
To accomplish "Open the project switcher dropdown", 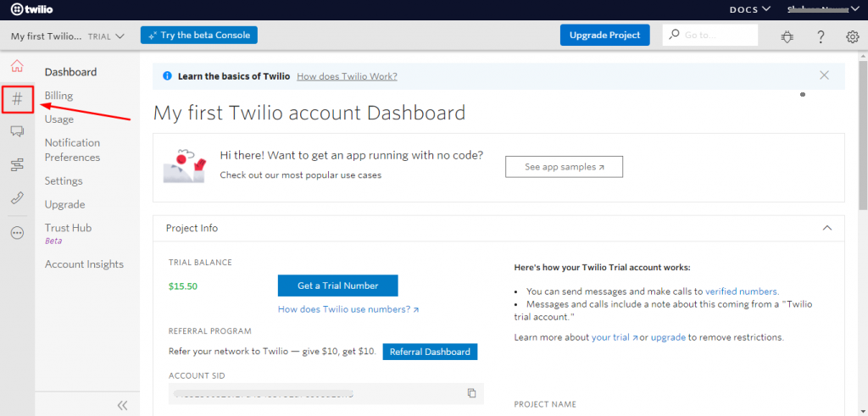I will pos(68,36).
